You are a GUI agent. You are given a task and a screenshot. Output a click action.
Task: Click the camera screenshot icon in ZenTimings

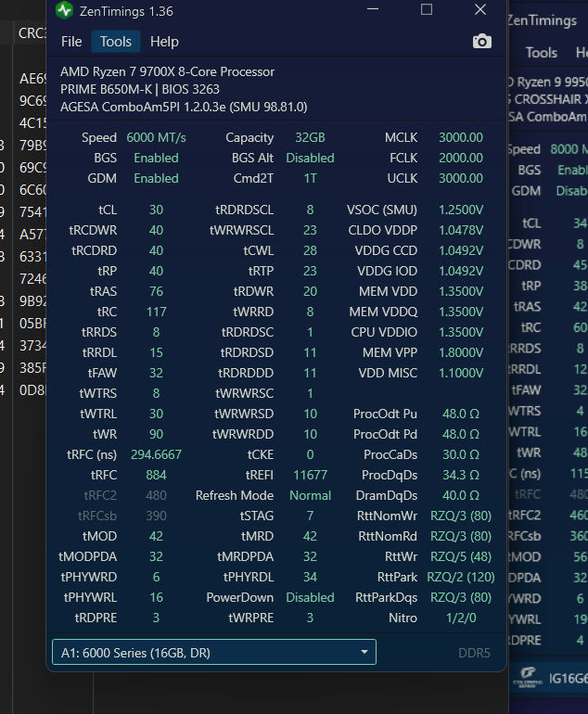482,42
